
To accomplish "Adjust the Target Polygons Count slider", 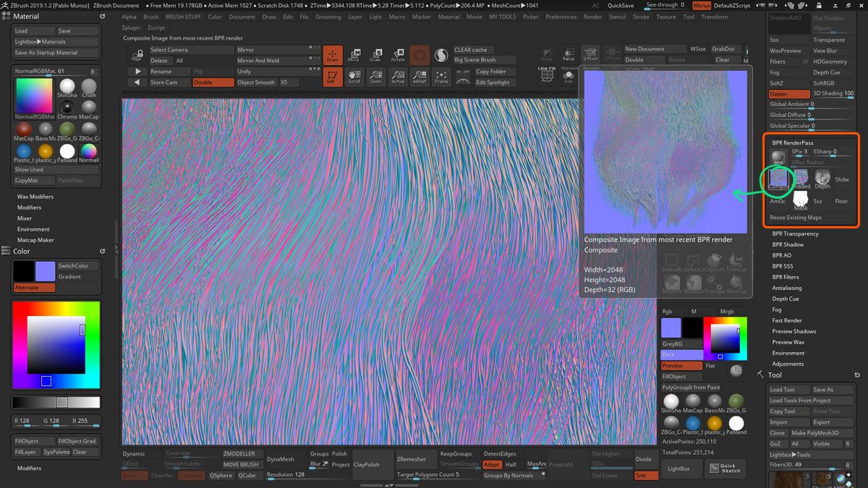I will tap(438, 475).
